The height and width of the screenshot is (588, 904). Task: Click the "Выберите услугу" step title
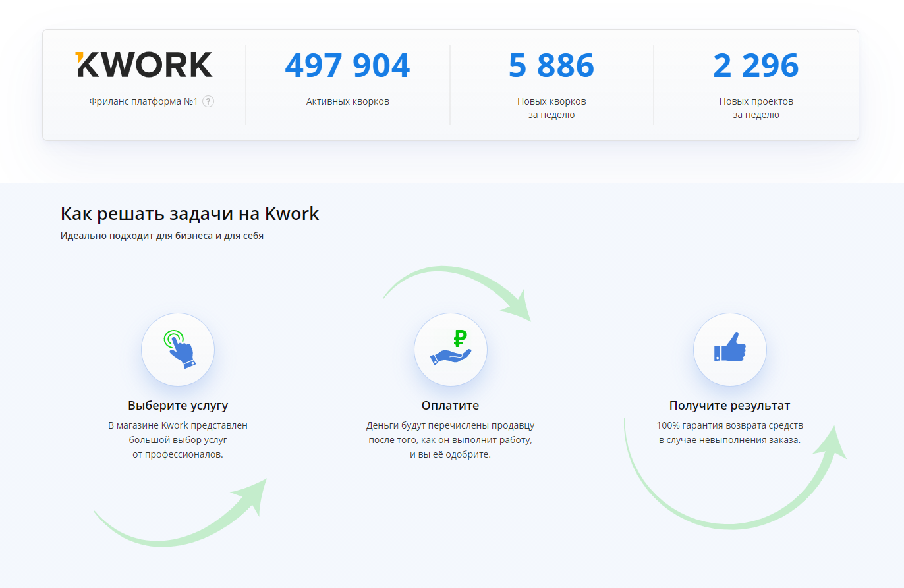[178, 406]
